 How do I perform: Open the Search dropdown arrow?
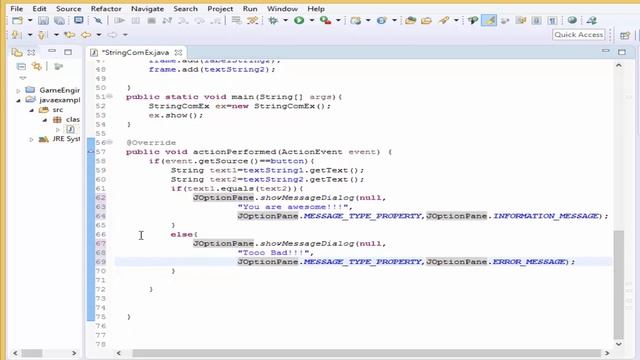pos(456,20)
